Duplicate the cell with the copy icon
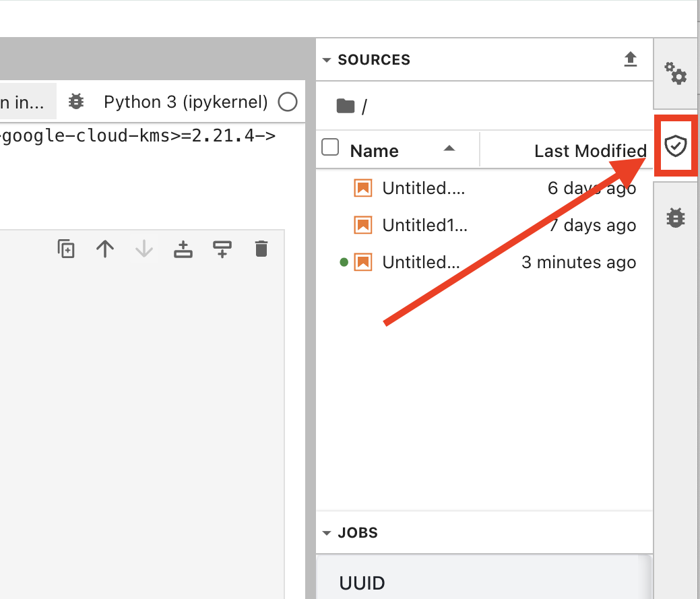Image resolution: width=700 pixels, height=599 pixels. [x=66, y=249]
